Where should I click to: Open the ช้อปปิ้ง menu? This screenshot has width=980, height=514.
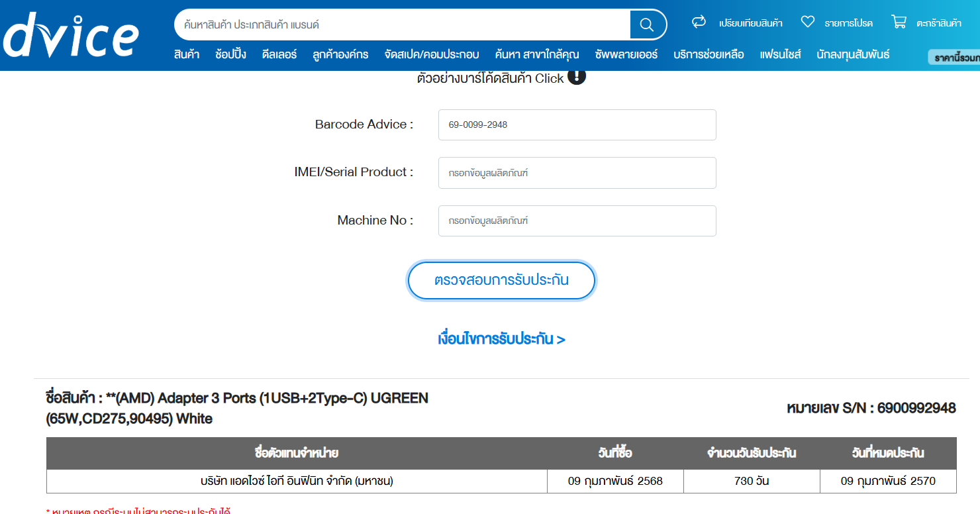(x=230, y=54)
